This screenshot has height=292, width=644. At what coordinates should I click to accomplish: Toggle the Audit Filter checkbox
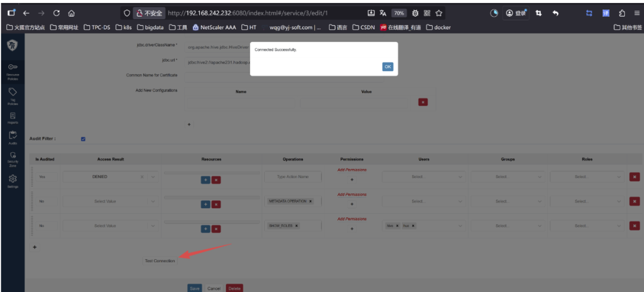click(83, 139)
